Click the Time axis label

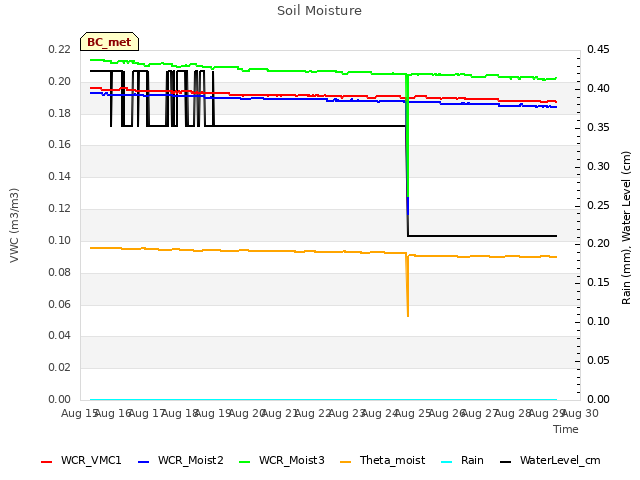click(566, 429)
